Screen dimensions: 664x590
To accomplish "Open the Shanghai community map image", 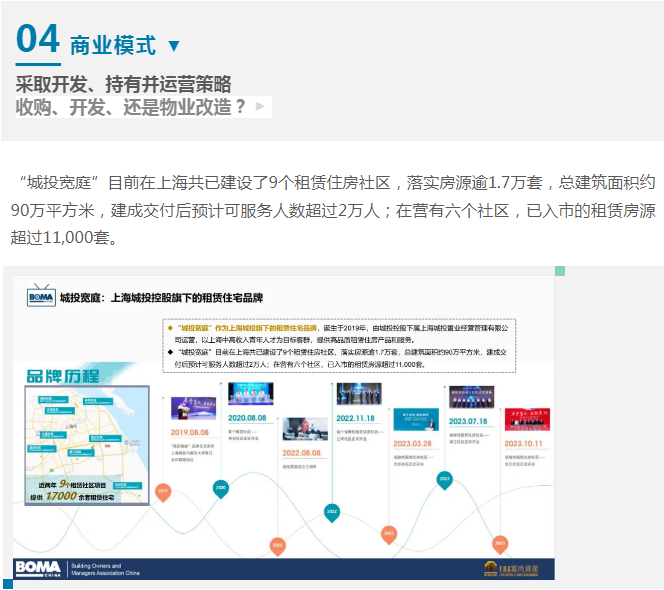I will (87, 446).
